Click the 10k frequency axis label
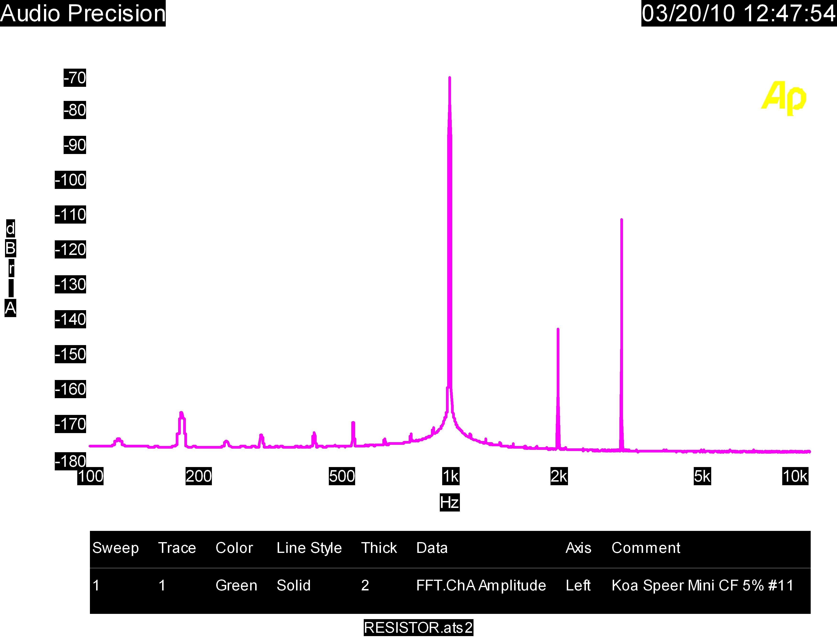837x644 pixels. 795,476
